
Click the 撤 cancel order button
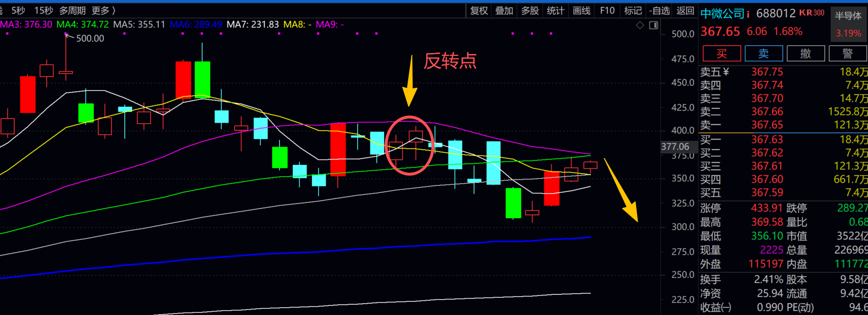pos(806,53)
